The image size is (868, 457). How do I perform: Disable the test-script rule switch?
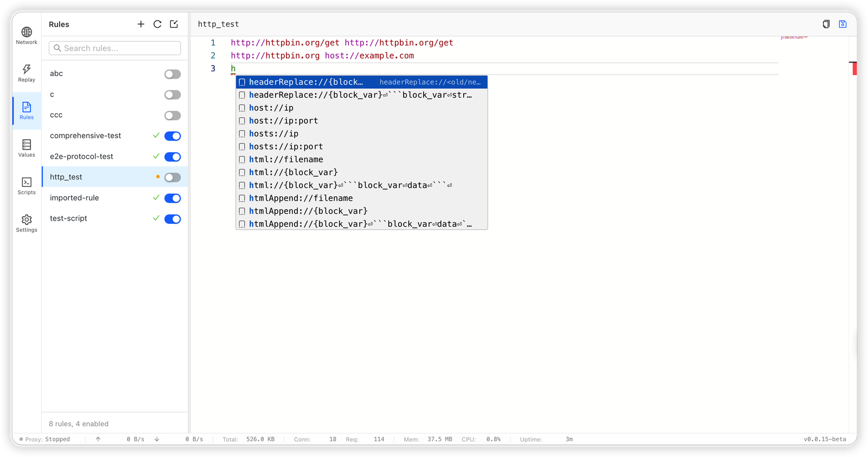tap(173, 219)
